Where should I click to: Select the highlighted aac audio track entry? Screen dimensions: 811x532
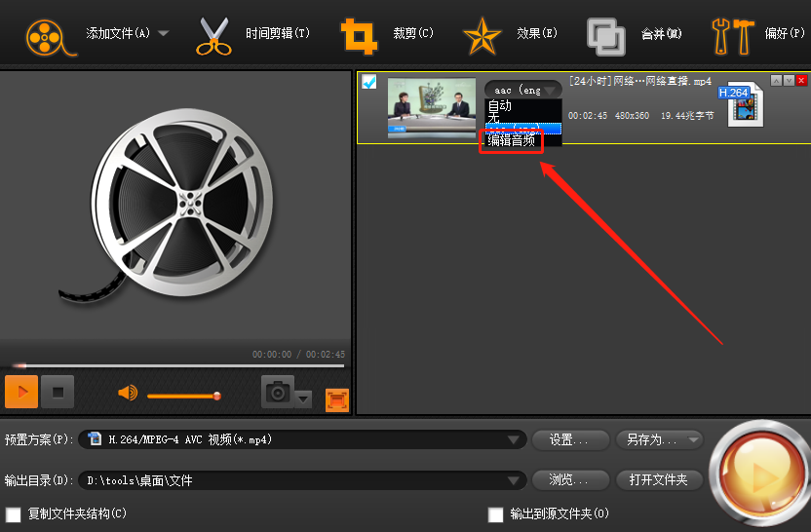(522, 129)
